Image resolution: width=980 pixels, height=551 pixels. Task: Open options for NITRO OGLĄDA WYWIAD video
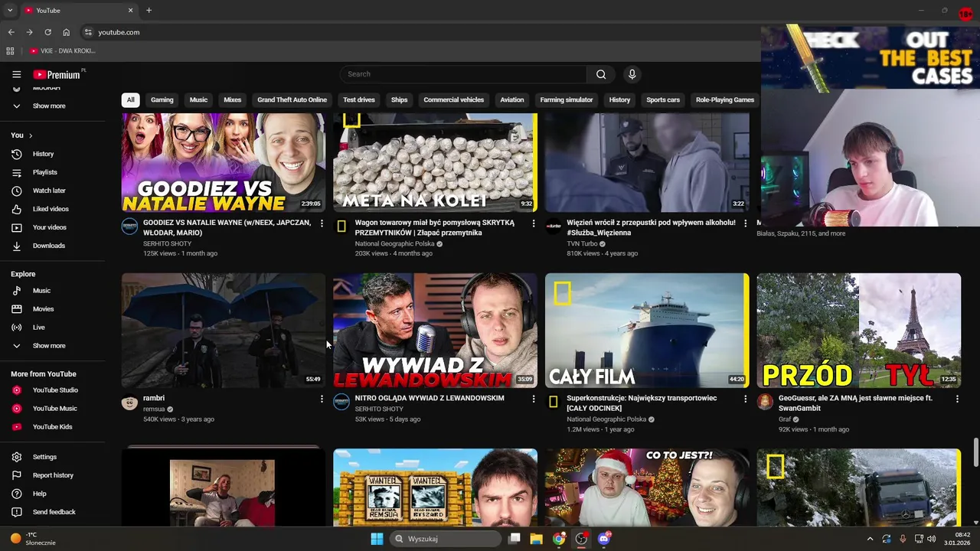(x=534, y=399)
